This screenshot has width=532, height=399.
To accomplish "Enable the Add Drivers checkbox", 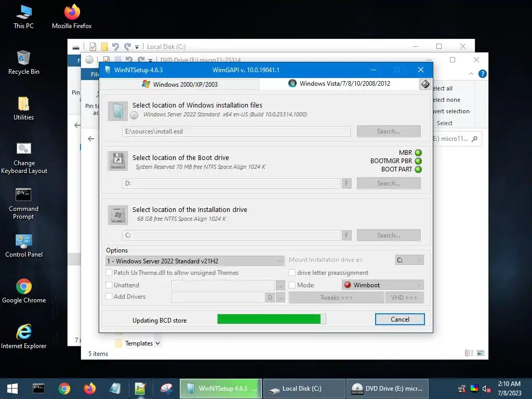I will (109, 296).
